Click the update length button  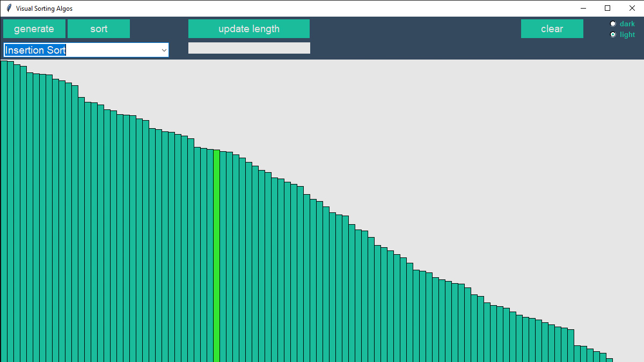click(x=249, y=29)
